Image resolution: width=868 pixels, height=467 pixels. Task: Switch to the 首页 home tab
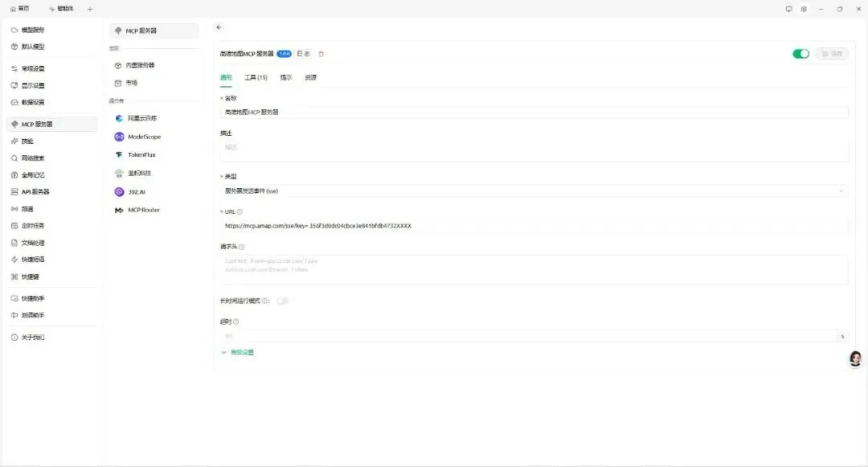(x=20, y=9)
